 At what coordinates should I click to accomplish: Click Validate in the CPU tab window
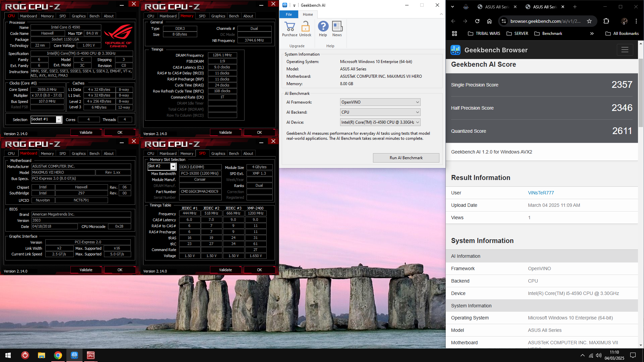pyautogui.click(x=86, y=132)
